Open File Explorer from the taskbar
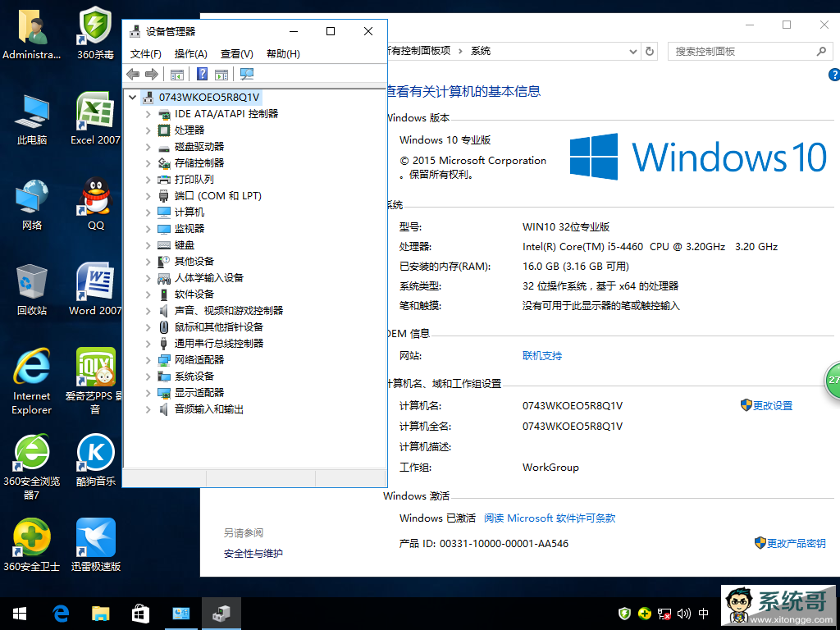 (x=100, y=614)
